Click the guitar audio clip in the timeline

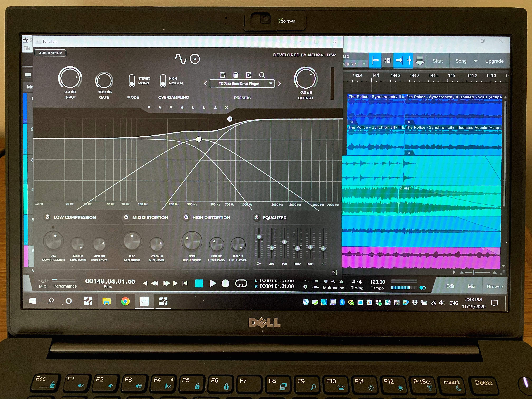pyautogui.click(x=450, y=201)
